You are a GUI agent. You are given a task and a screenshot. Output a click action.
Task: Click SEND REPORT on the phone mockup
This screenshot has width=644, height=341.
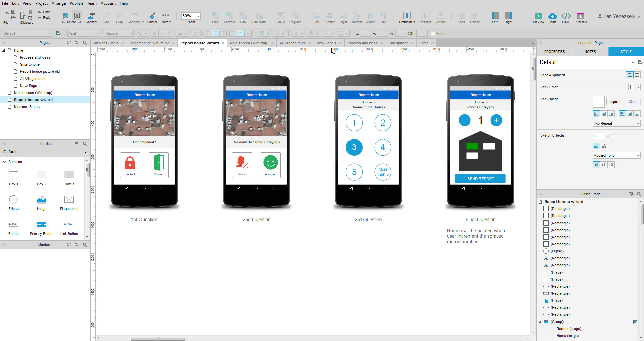[x=480, y=179]
